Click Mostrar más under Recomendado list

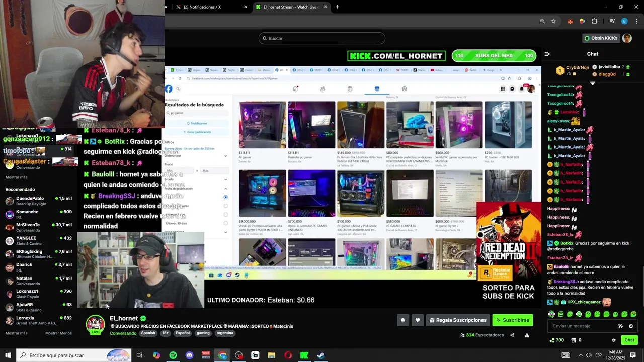16,333
